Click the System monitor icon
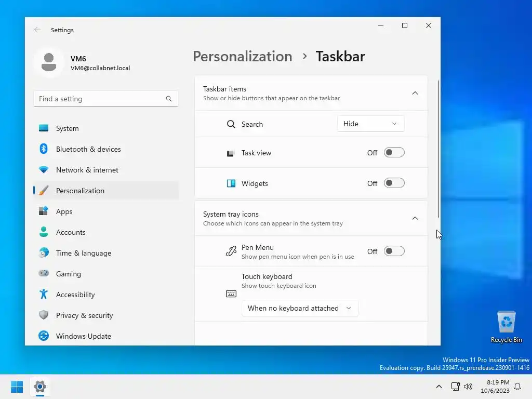 [44, 128]
